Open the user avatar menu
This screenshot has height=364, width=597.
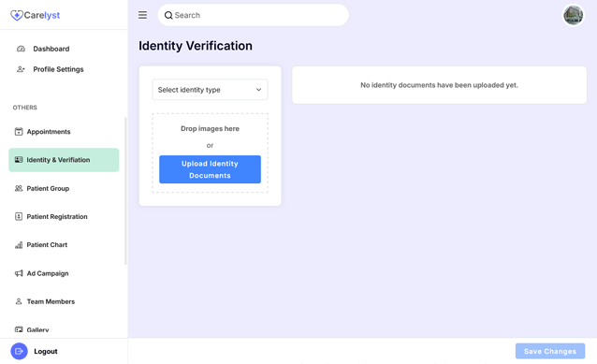click(573, 15)
